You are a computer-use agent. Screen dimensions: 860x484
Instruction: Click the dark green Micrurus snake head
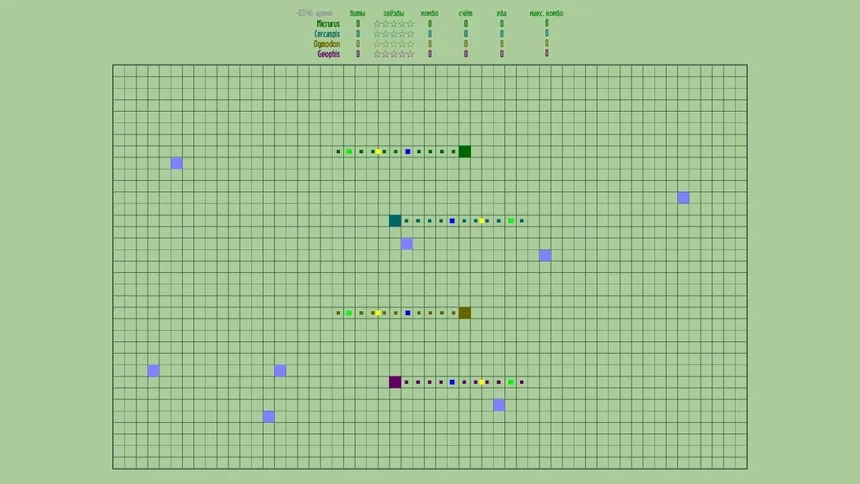465,151
